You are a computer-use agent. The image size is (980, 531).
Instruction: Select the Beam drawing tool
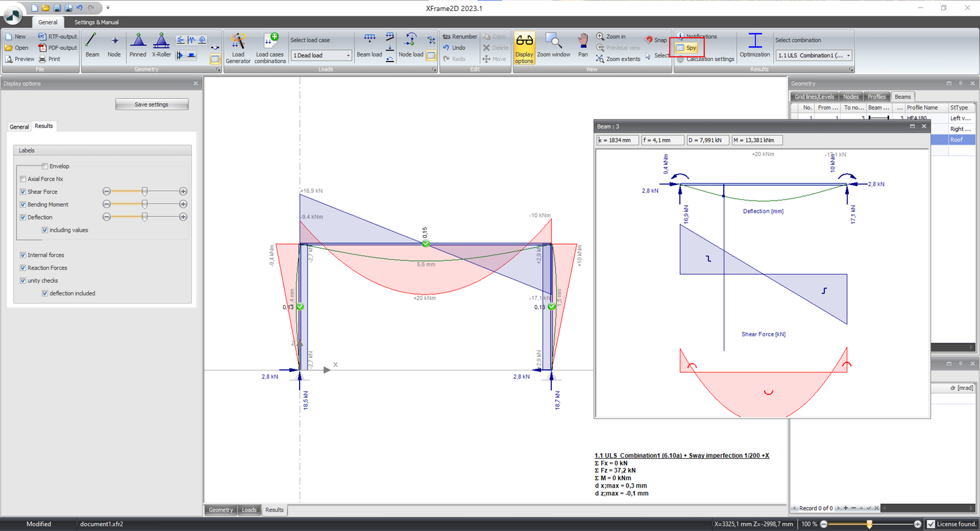(x=92, y=45)
